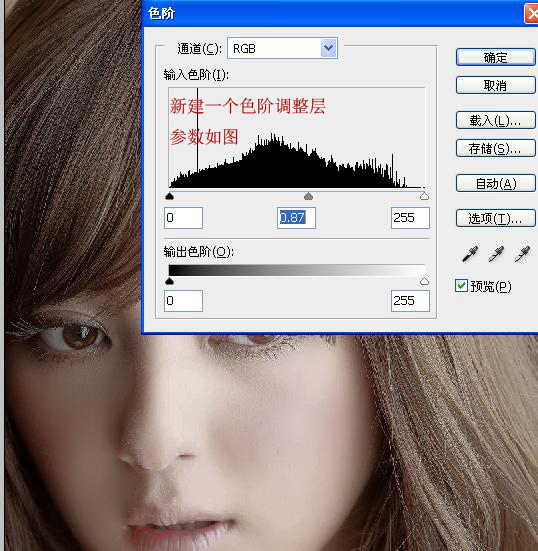538x551 pixels.
Task: Click the histogram display
Action: point(297,137)
